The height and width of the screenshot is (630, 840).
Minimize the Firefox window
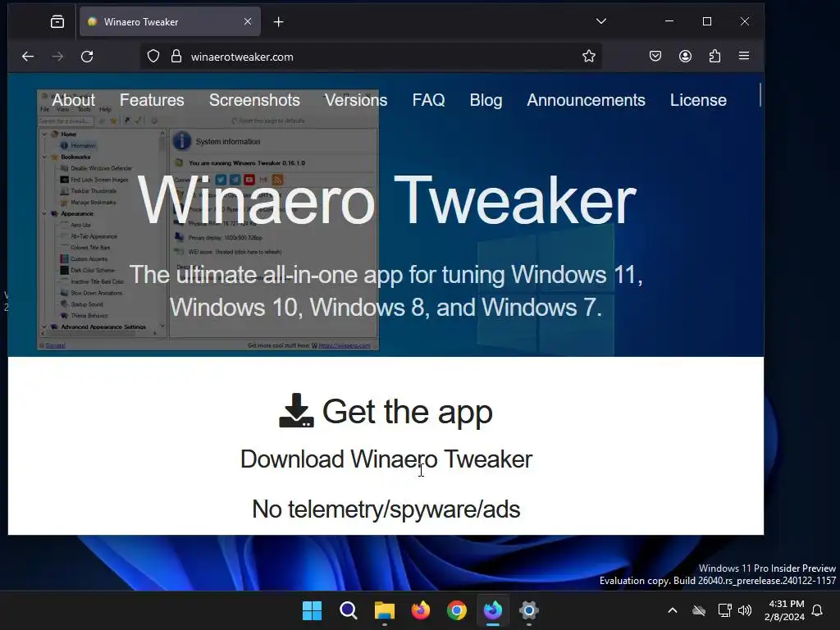click(x=669, y=21)
